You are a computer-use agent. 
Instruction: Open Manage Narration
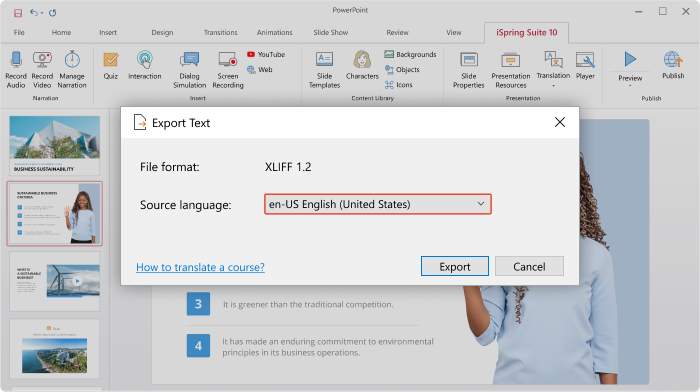click(72, 70)
